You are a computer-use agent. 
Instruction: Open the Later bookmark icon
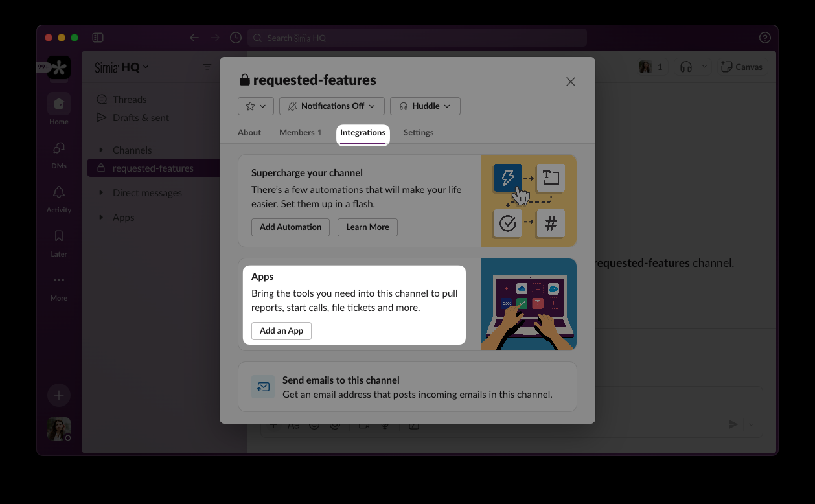[59, 236]
